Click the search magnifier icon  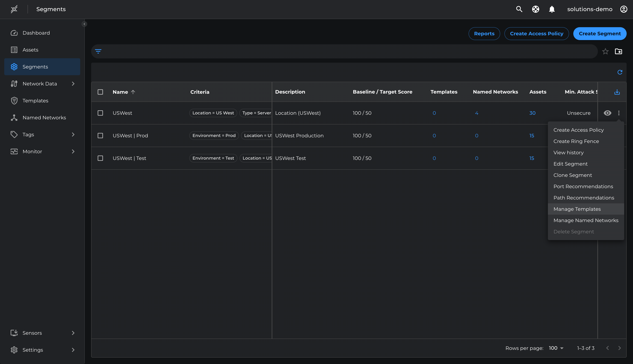[x=519, y=9]
